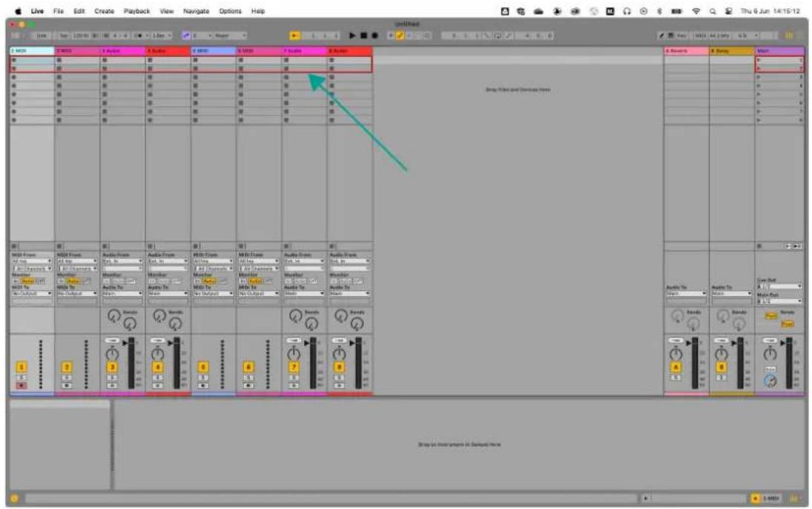Click first clip slot of 7 Audio
The width and height of the screenshot is (812, 509).
305,60
